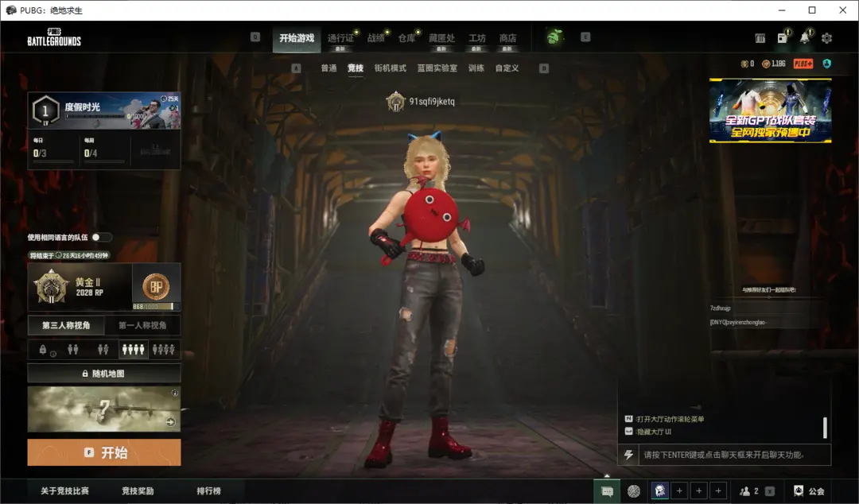
Task: Click the round globe icon beside chat
Action: coord(634,490)
